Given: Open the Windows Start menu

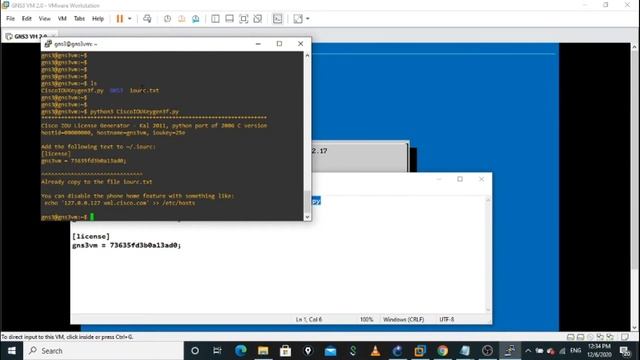Looking at the screenshot, I should pos(11,351).
